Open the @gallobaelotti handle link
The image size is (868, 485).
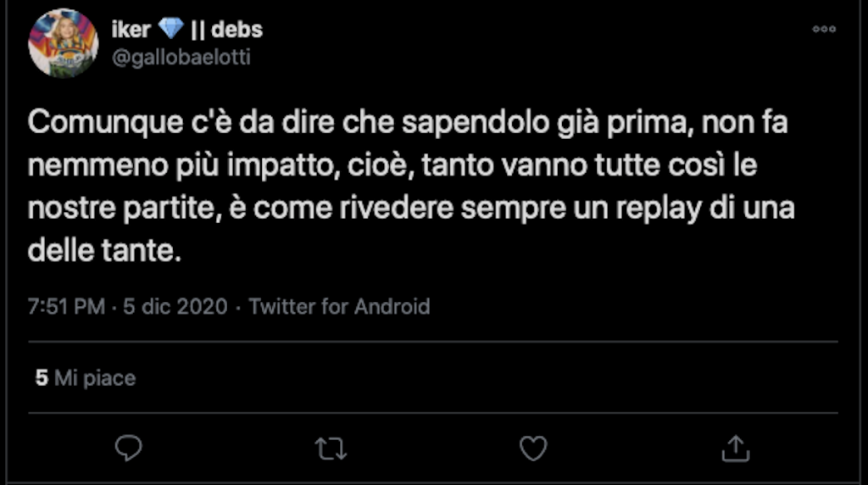pos(181,58)
